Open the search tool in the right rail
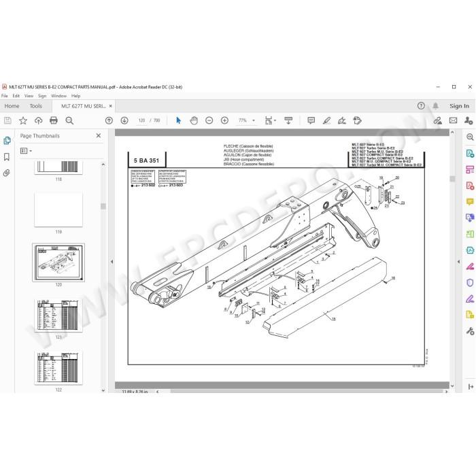 point(470,137)
